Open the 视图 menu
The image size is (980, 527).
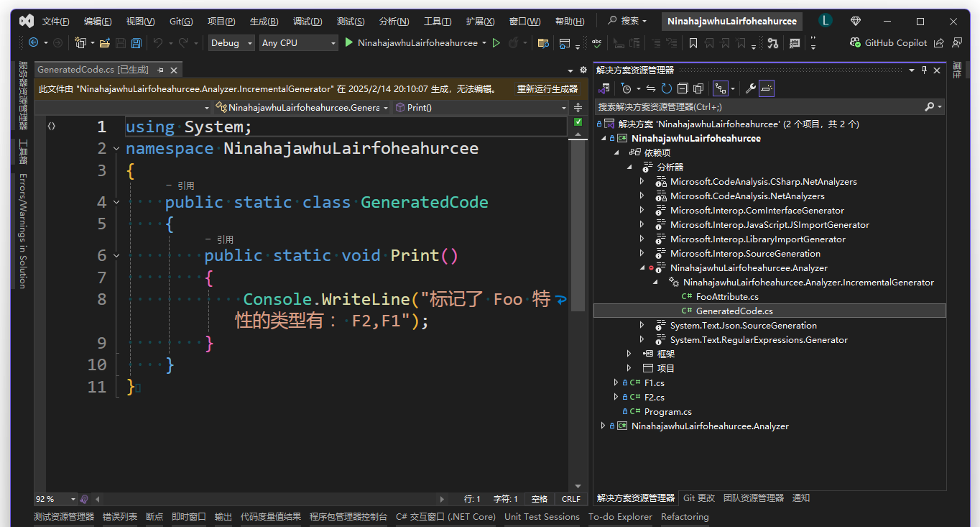pos(140,21)
